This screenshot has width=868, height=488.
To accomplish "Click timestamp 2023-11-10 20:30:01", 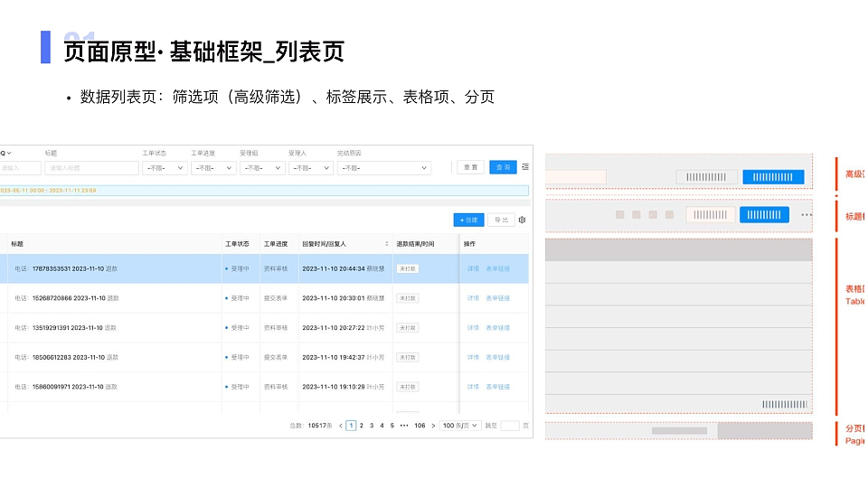I will [334, 298].
